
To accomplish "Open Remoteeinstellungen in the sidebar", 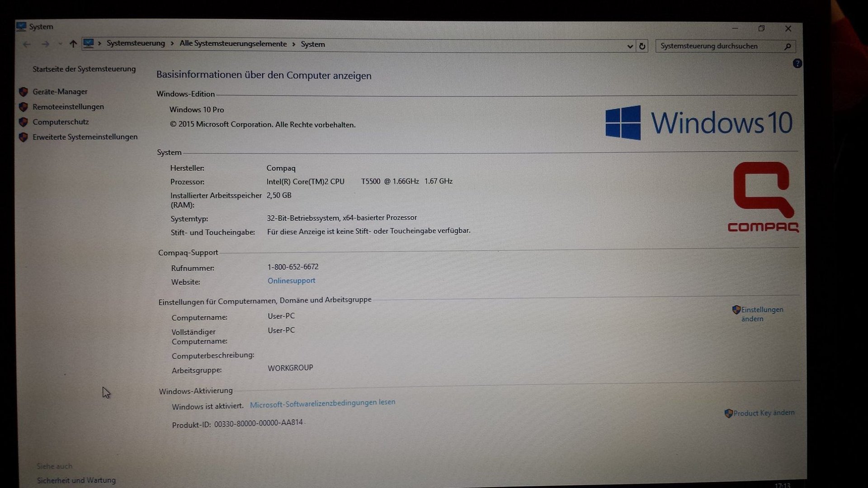I will click(68, 107).
